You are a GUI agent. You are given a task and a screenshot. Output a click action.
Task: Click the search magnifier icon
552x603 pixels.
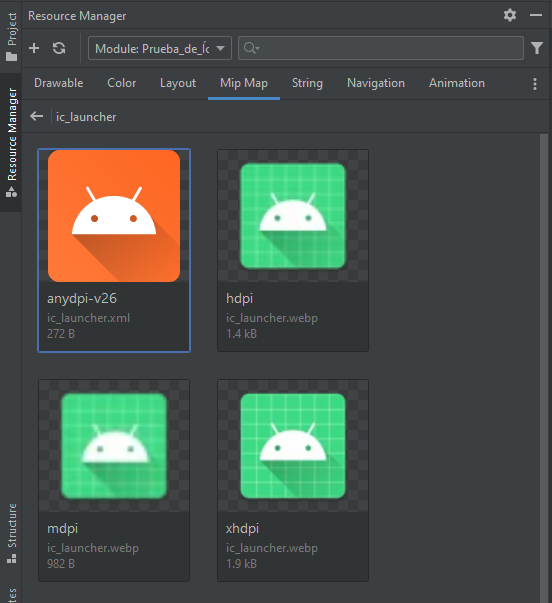tap(251, 48)
